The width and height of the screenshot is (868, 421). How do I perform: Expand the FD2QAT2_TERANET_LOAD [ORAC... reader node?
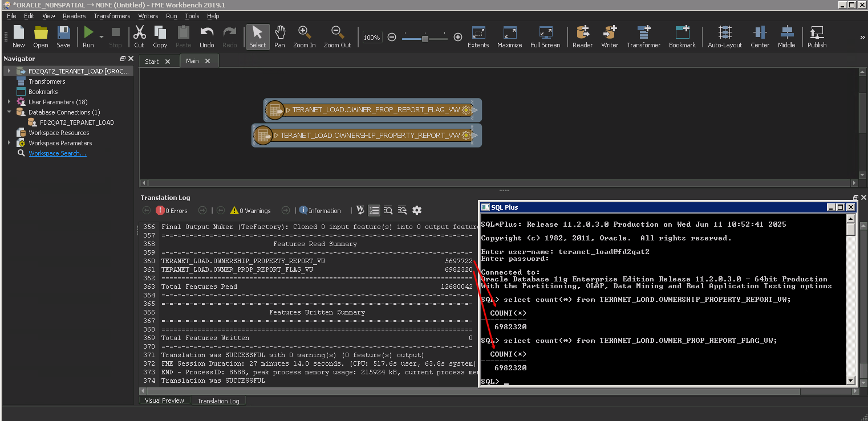coord(9,71)
